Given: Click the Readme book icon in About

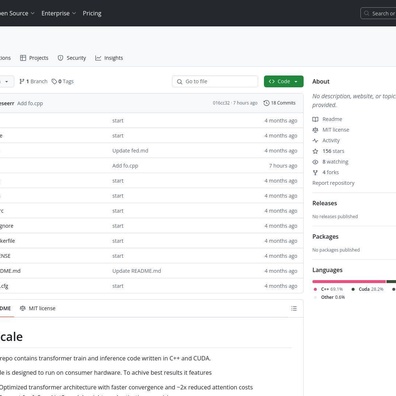Looking at the screenshot, I should pos(315,119).
